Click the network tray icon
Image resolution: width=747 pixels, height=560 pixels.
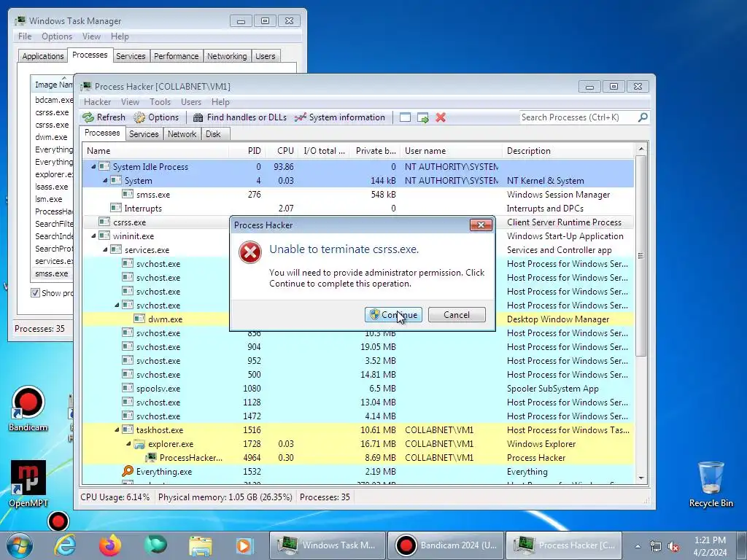[x=656, y=546]
